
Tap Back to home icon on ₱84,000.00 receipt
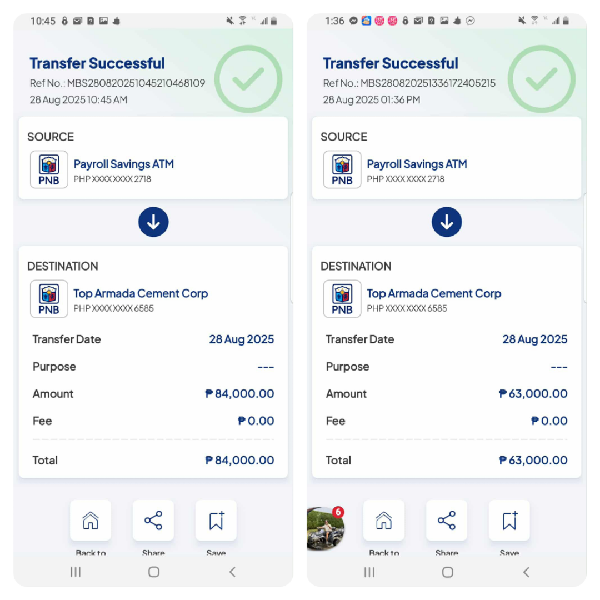pos(90,521)
